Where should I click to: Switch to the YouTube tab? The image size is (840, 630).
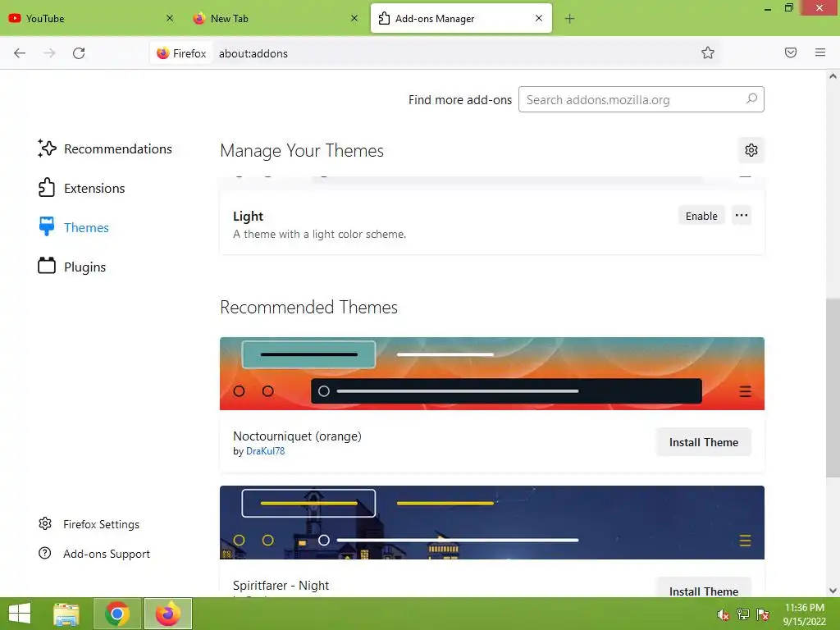(x=91, y=18)
